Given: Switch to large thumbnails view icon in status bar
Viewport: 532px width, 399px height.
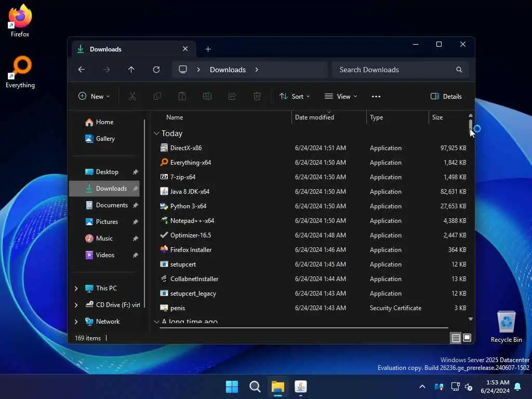Looking at the screenshot, I should 467,338.
